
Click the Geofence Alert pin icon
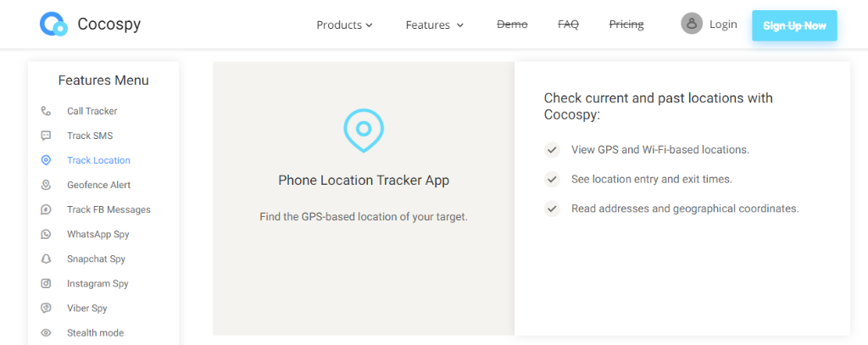point(46,185)
